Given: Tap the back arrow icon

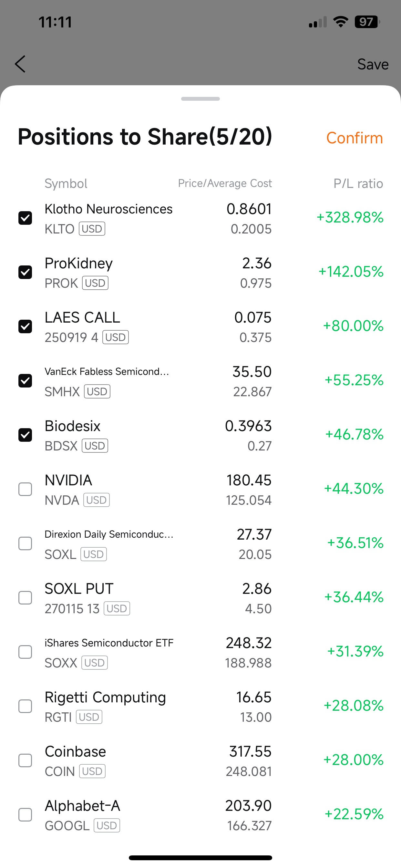Looking at the screenshot, I should (20, 64).
